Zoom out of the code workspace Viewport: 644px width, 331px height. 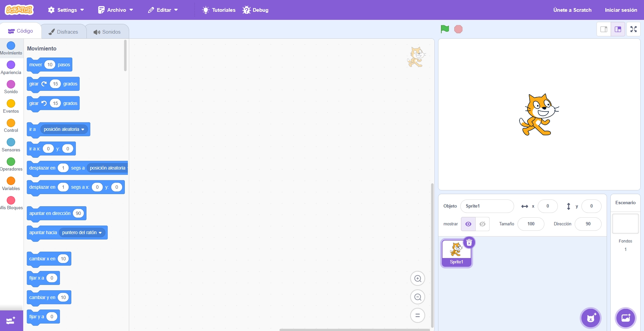click(418, 297)
